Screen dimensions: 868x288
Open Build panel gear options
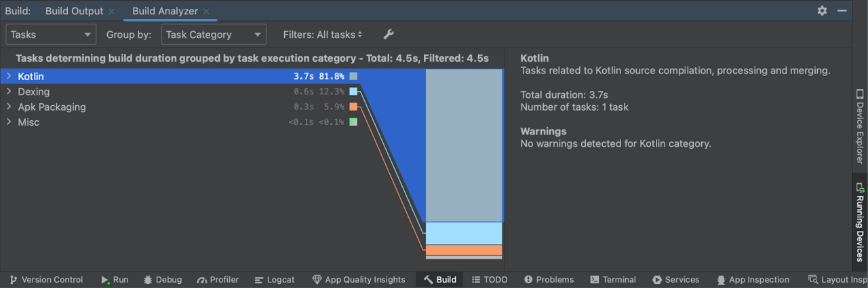[822, 11]
